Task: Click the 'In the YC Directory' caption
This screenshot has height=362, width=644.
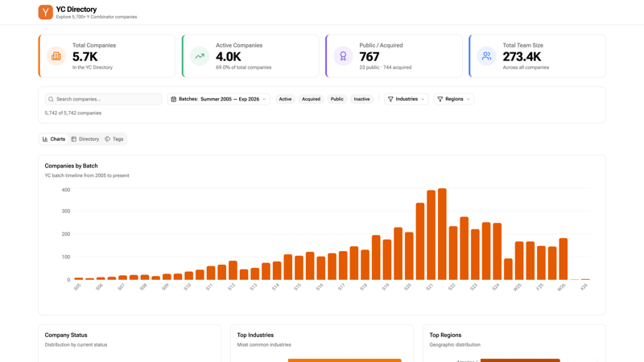Action: [x=93, y=68]
